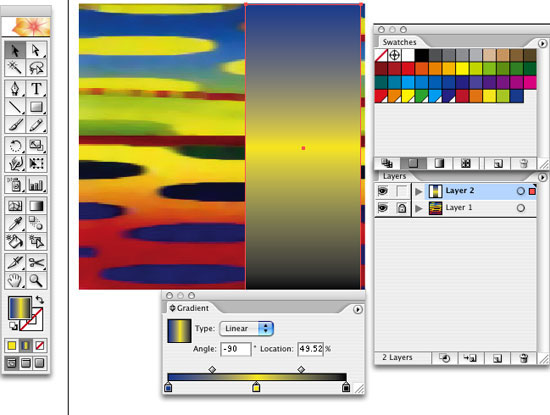This screenshot has width=550, height=415.
Task: Select the Pen tool
Action: (x=15, y=89)
